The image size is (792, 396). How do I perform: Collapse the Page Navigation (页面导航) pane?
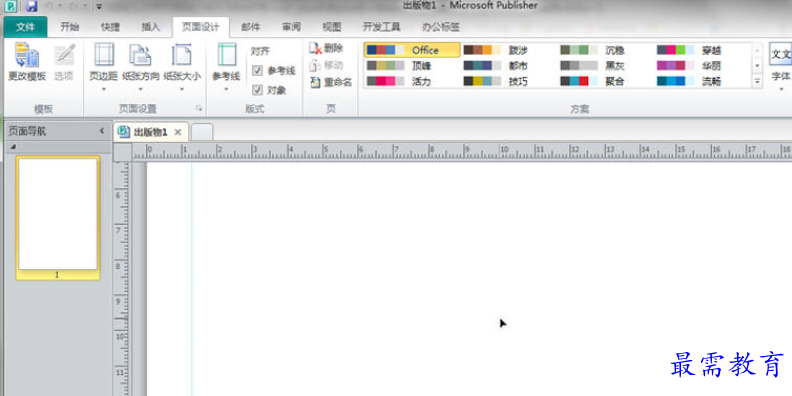(102, 131)
